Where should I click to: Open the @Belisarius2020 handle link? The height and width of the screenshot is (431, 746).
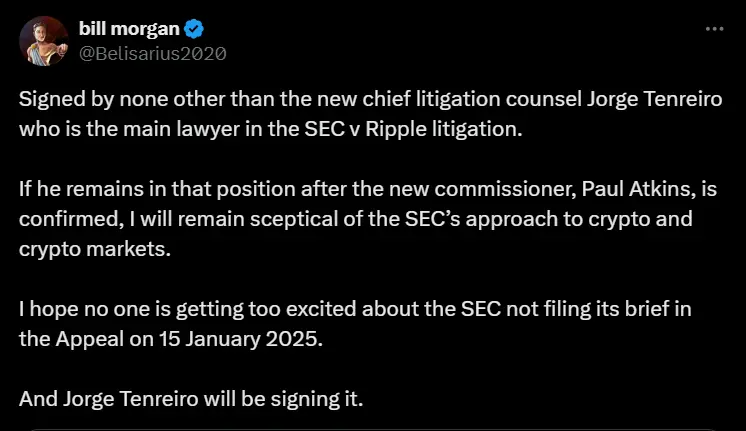click(152, 53)
